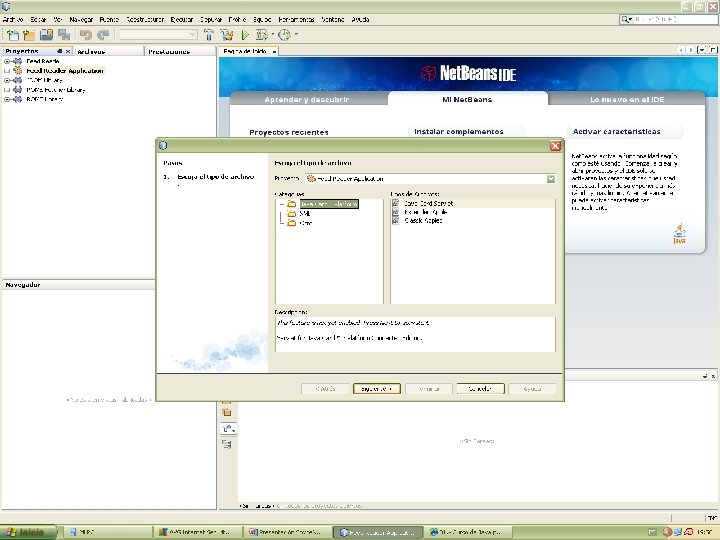Open Debug Project dropdown arrow
The height and width of the screenshot is (540, 720).
273,34
